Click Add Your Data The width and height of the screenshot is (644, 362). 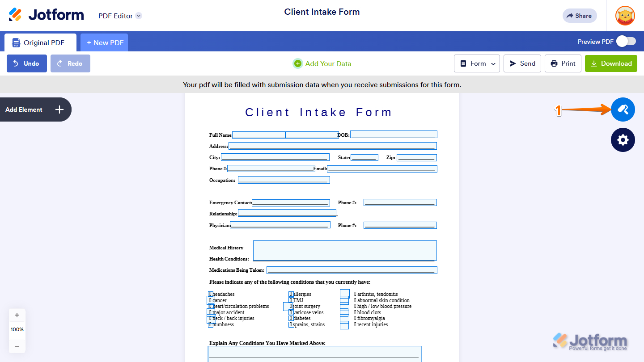[322, 63]
